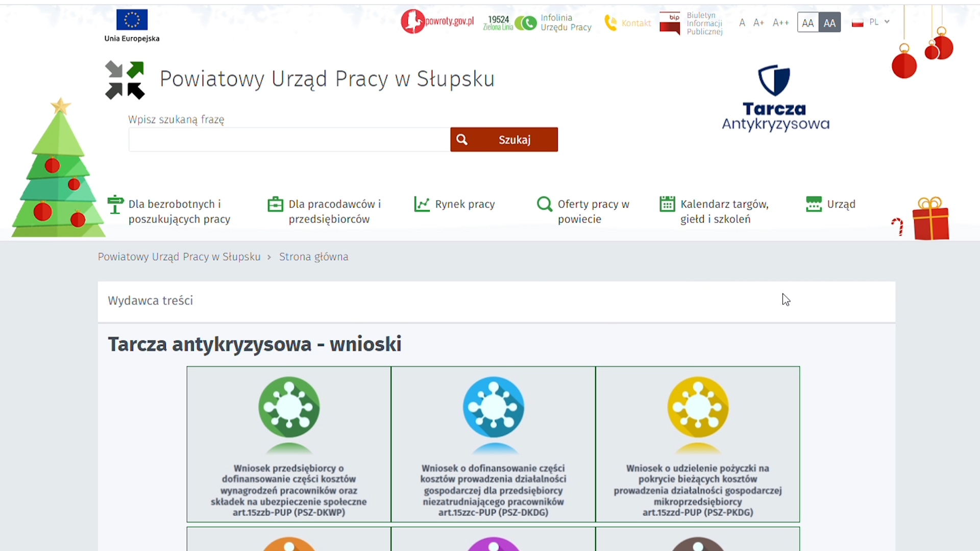Image resolution: width=980 pixels, height=551 pixels.
Task: Click the green icon beside Urząd
Action: pyautogui.click(x=814, y=204)
